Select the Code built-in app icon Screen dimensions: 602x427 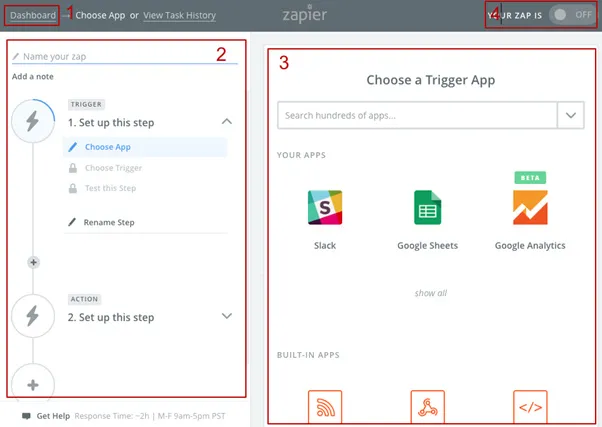pos(530,407)
